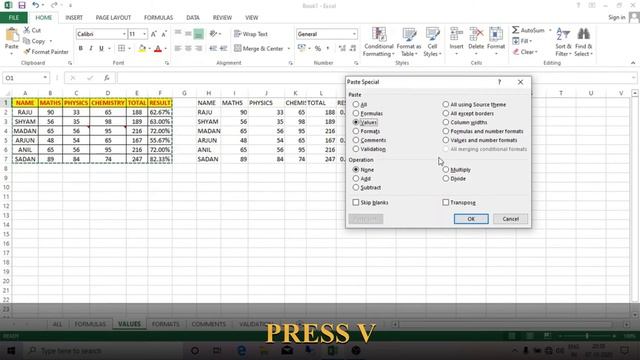Switch to the INSERT ribbon tab
The height and width of the screenshot is (360, 640).
[x=74, y=18]
